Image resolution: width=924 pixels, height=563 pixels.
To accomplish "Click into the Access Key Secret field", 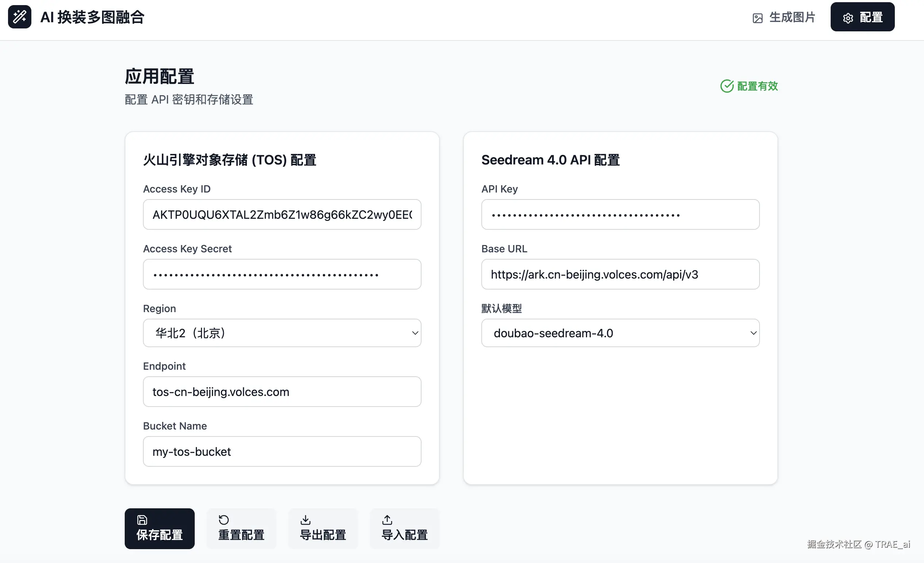I will pos(281,275).
